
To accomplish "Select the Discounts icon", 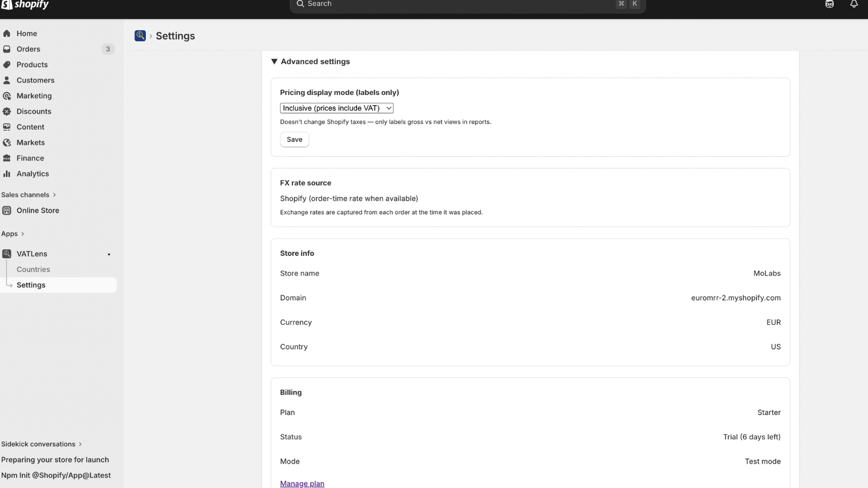I will click(7, 111).
